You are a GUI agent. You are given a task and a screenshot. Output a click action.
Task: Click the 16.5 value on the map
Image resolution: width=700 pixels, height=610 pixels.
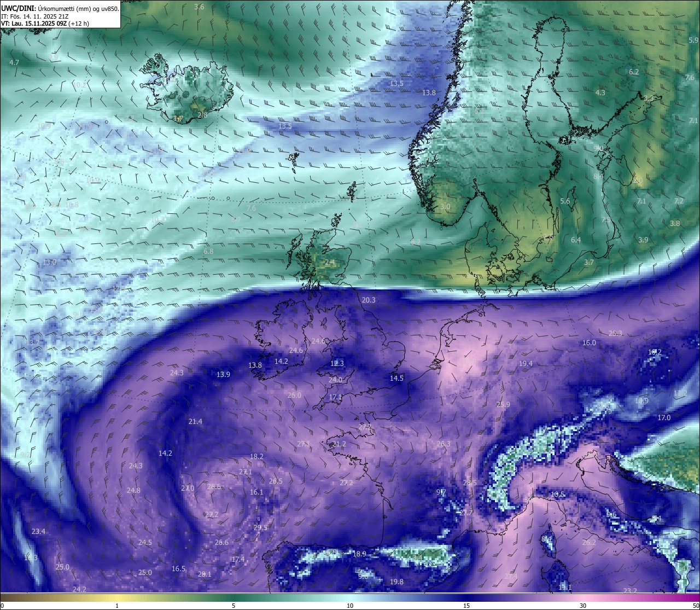[x=178, y=568]
